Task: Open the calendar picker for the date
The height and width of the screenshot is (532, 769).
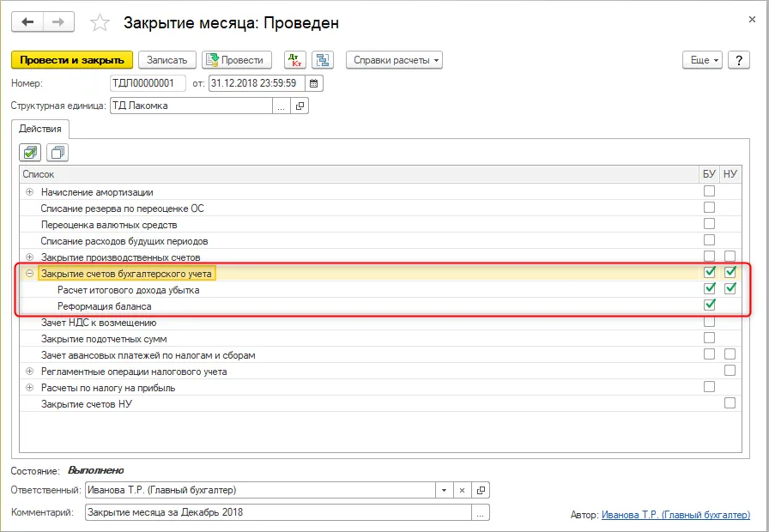Action: [314, 83]
